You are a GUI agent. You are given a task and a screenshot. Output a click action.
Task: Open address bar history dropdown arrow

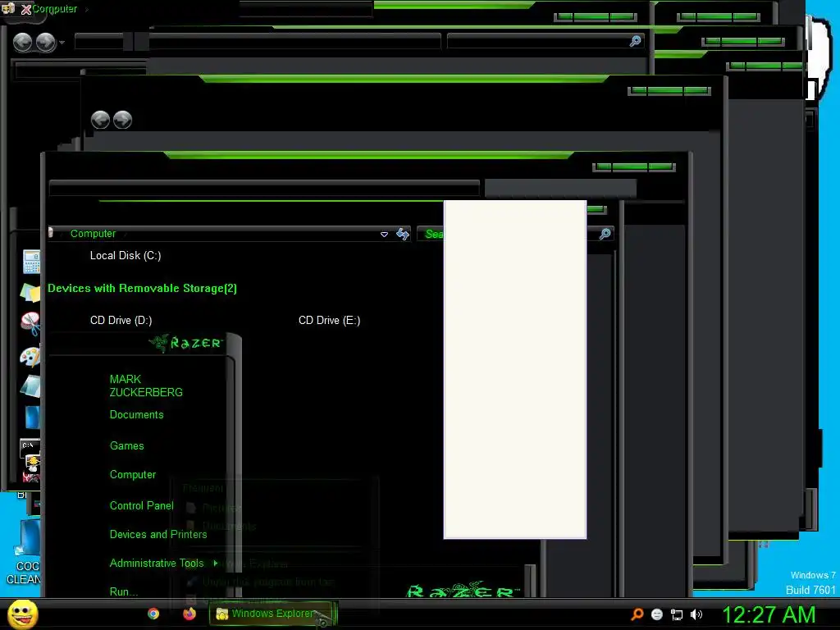[x=384, y=234]
